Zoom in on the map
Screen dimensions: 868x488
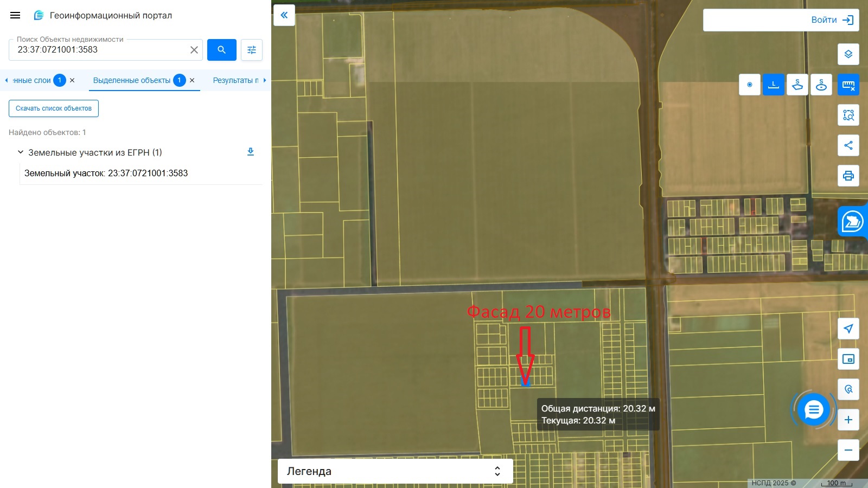coord(848,420)
